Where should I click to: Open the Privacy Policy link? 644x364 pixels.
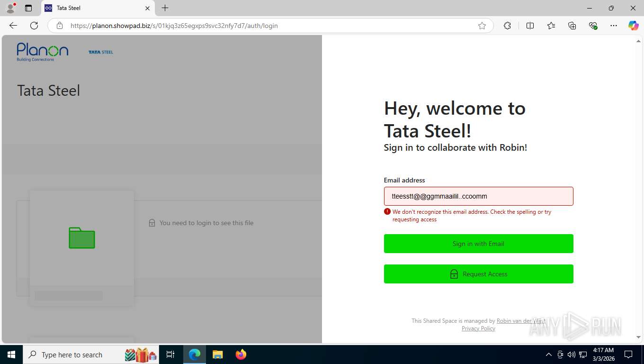tap(478, 328)
